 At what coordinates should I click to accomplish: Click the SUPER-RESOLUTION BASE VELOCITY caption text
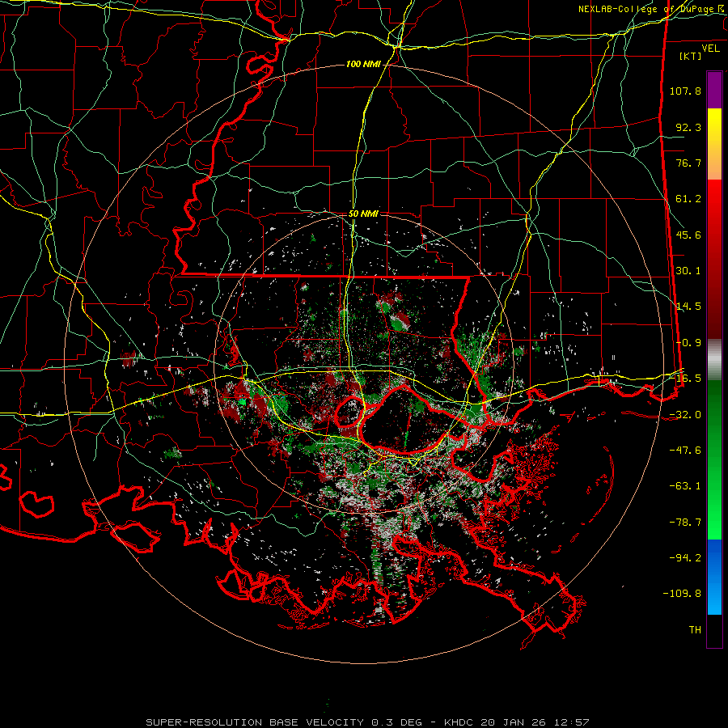tap(284, 722)
